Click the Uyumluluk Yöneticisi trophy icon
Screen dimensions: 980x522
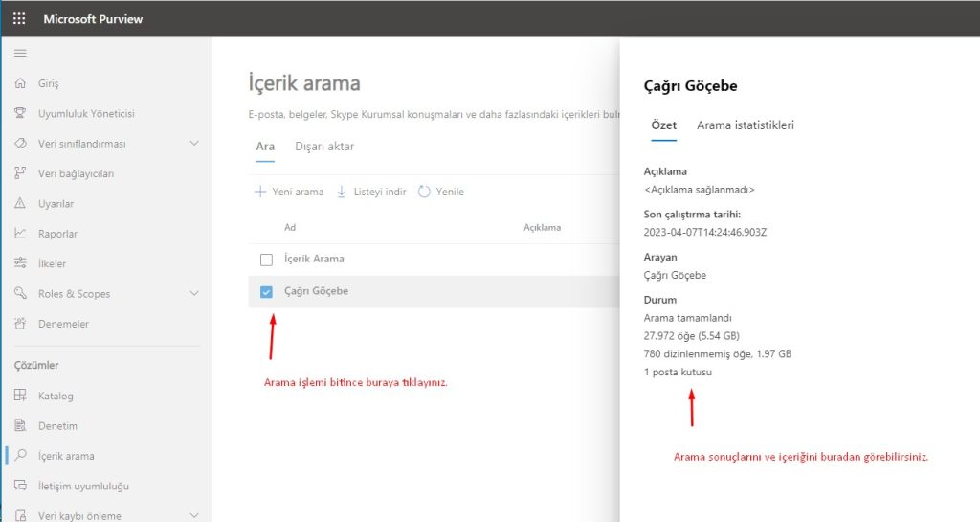tap(20, 113)
